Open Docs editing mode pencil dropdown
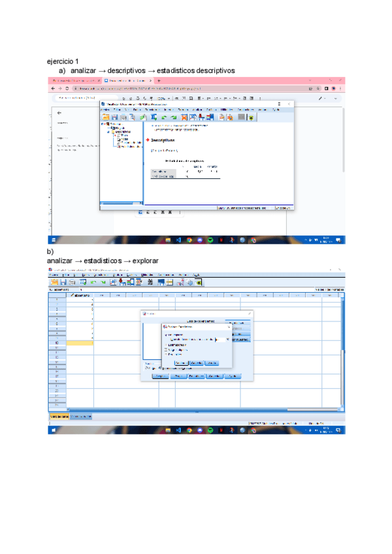 pyautogui.click(x=322, y=99)
